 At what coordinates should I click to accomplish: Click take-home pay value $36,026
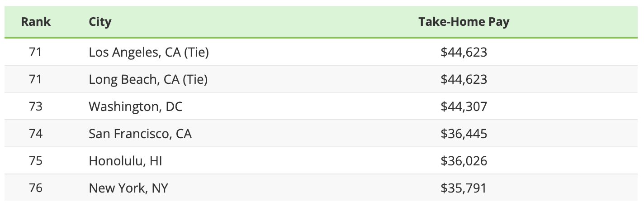[x=464, y=161]
